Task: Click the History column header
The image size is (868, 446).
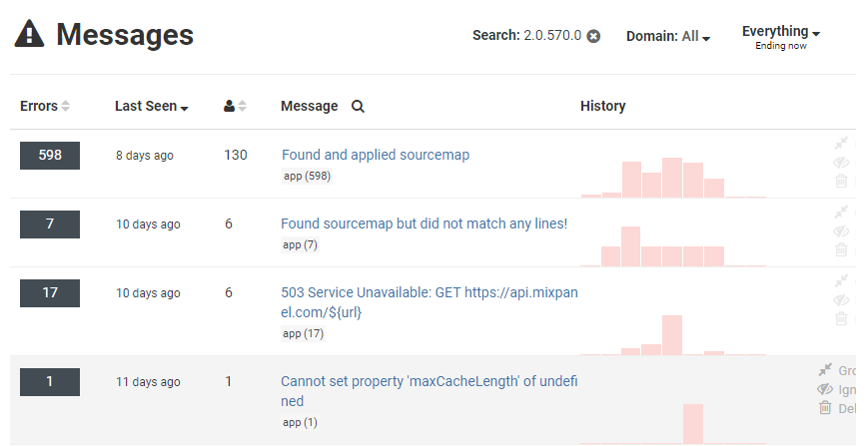Action: [x=603, y=106]
